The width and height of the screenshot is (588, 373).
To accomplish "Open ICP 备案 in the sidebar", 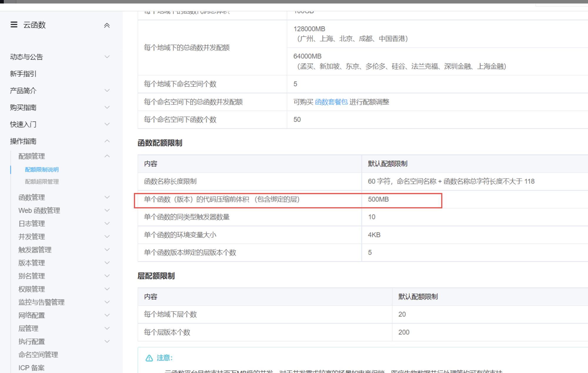I will pyautogui.click(x=31, y=367).
